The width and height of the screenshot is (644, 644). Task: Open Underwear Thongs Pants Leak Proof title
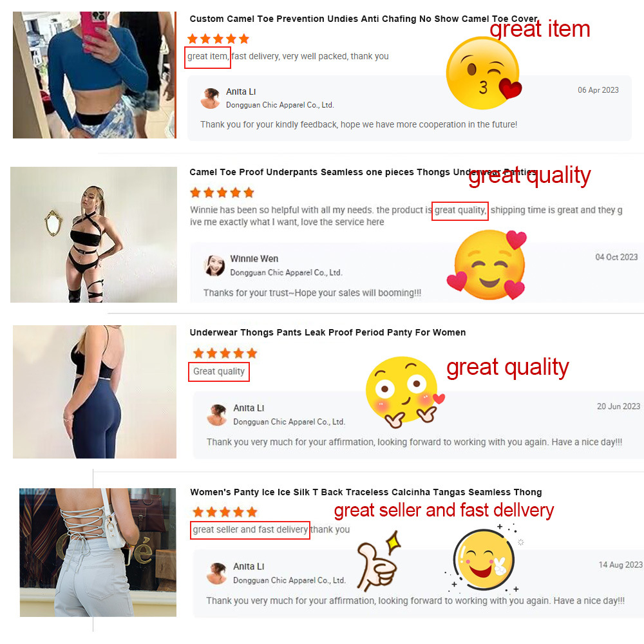coord(328,332)
